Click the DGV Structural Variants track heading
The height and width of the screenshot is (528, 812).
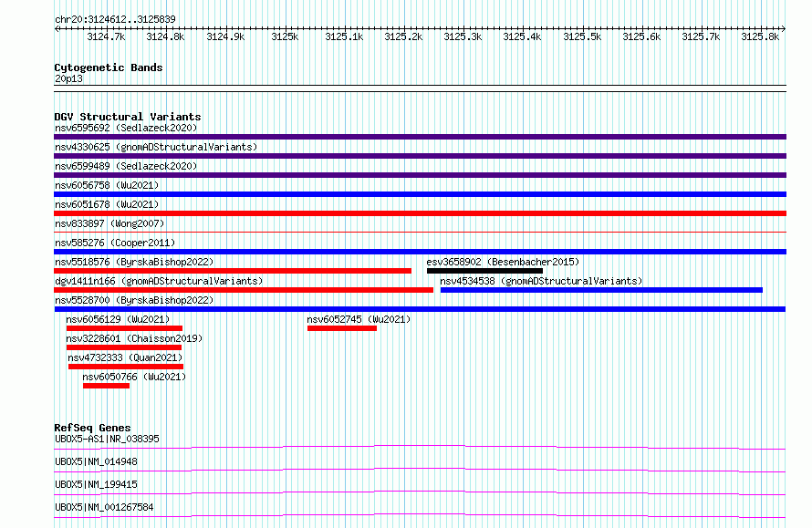128,117
